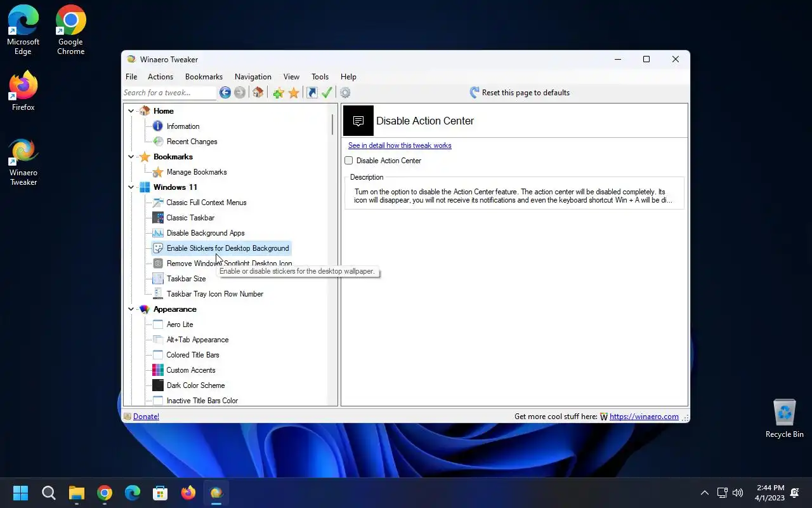Click the Classic Full Context Menus icon
This screenshot has width=812, height=508.
pos(158,203)
